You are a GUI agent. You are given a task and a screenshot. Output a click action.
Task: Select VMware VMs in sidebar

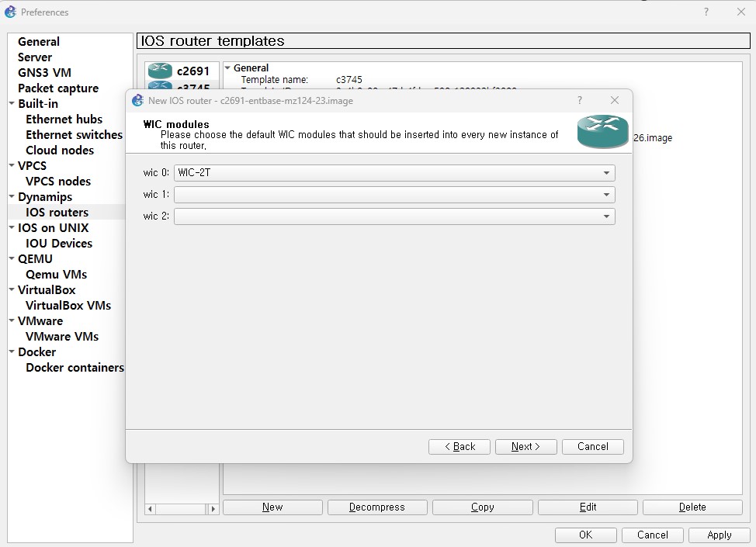pos(62,337)
